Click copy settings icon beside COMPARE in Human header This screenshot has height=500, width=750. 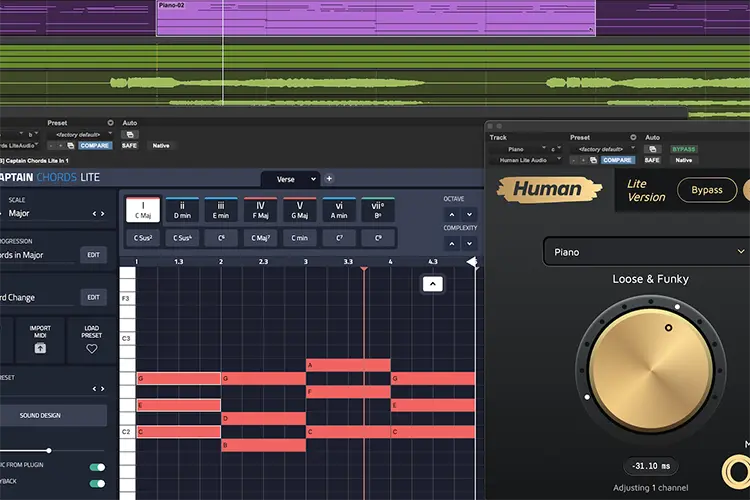tap(594, 160)
